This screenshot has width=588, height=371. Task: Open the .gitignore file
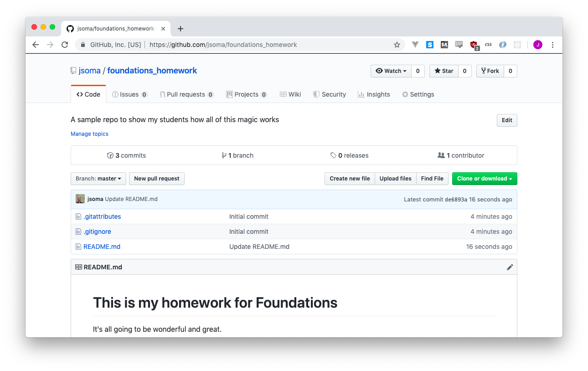[97, 232]
